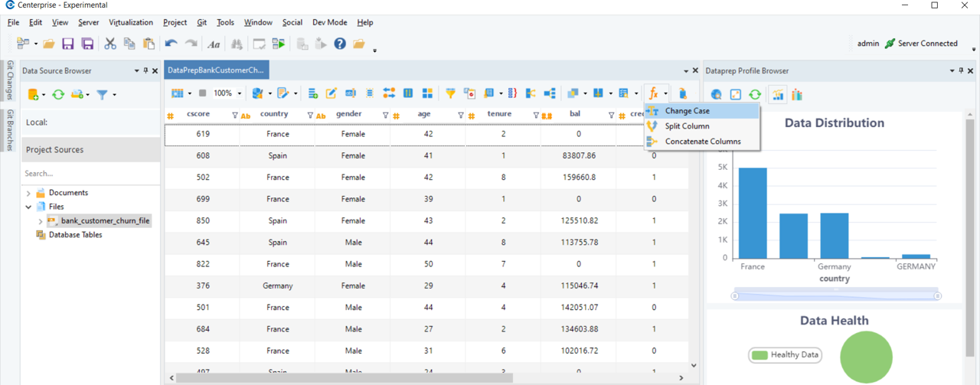Click the green refresh icon in Profile Browser
Image resolution: width=980 pixels, height=385 pixels.
pyautogui.click(x=755, y=94)
